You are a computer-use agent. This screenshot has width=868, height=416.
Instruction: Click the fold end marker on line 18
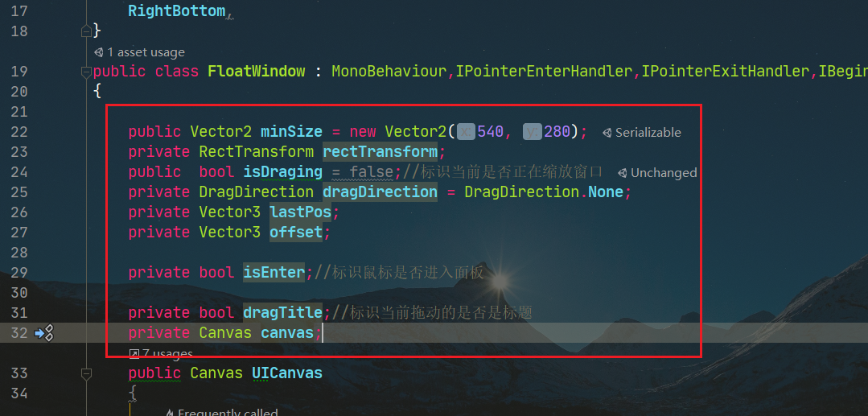[x=86, y=31]
